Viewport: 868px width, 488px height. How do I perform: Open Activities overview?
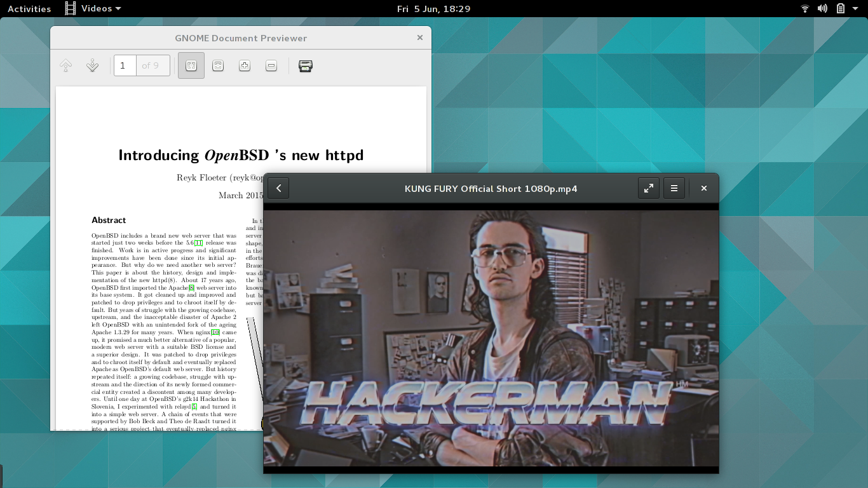tap(29, 8)
